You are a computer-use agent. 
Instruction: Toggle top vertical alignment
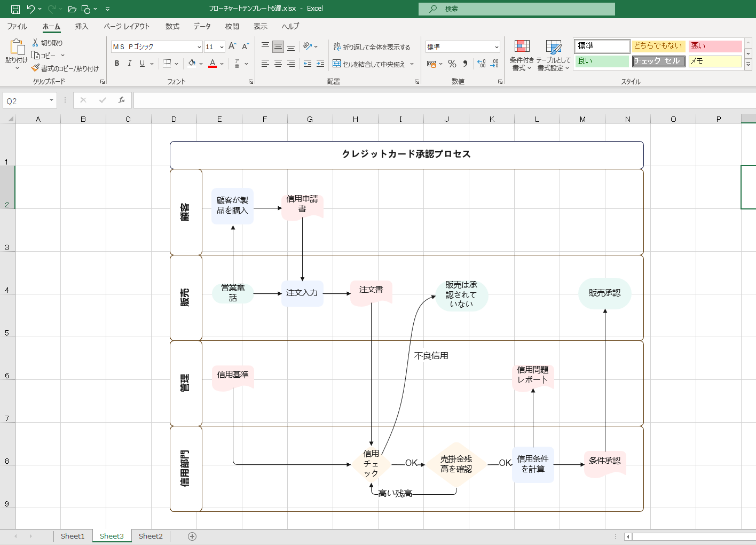(x=265, y=46)
